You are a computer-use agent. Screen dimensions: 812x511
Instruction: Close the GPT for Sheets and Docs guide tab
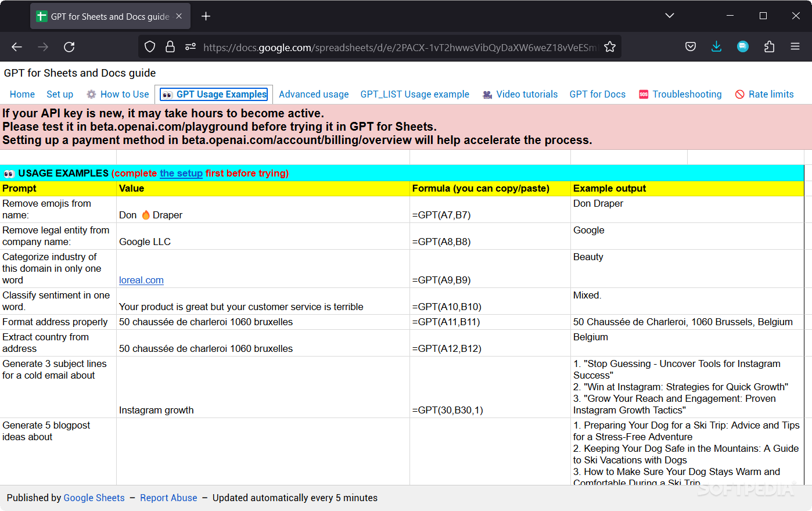click(179, 16)
